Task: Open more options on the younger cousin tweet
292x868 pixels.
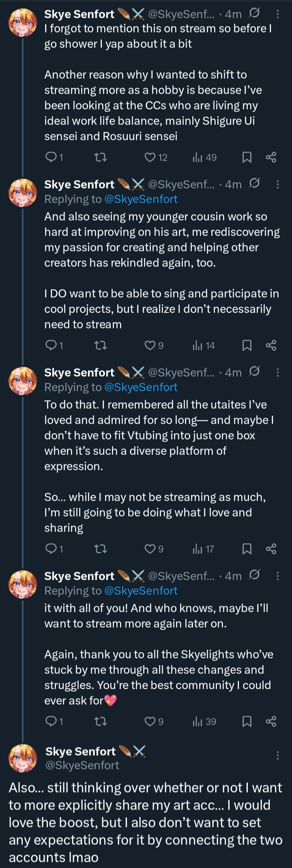Action: [278, 185]
